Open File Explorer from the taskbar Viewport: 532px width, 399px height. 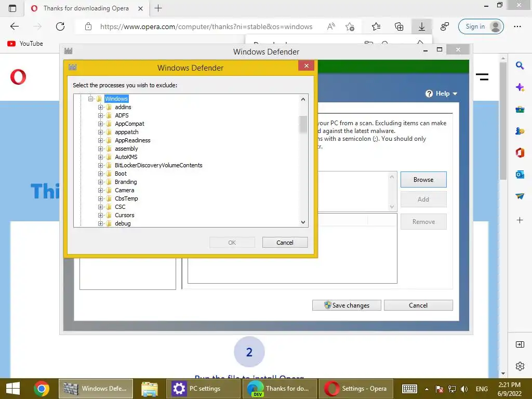pyautogui.click(x=149, y=389)
